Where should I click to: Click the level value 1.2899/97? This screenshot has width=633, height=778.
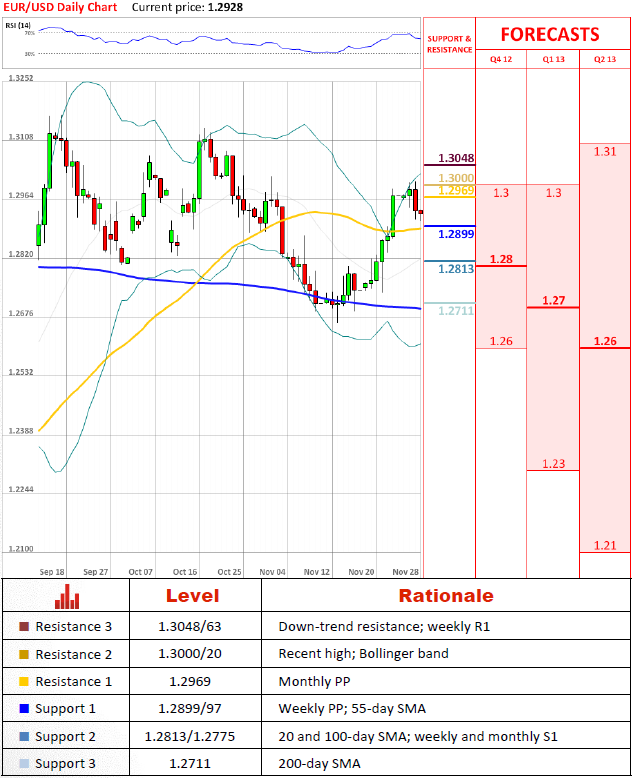coord(190,709)
